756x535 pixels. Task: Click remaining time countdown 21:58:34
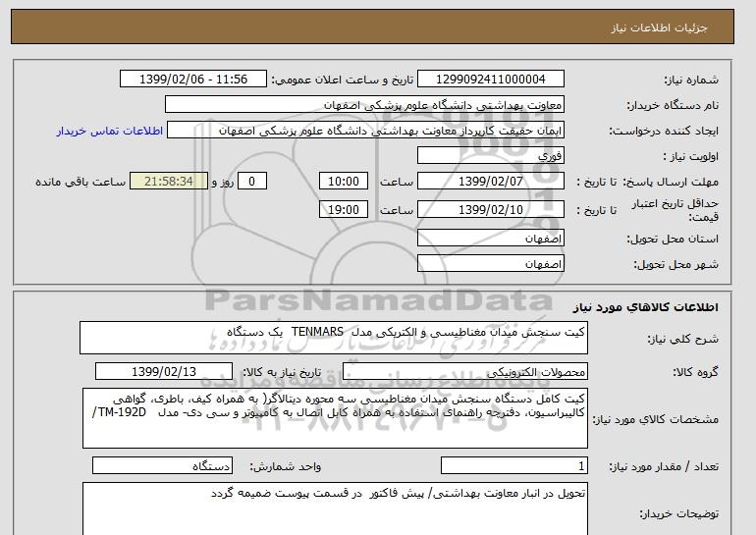tap(169, 182)
